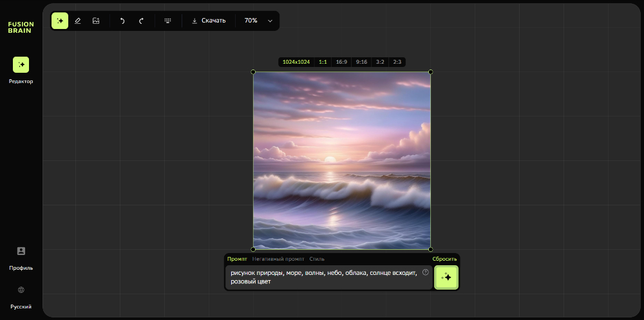Viewport: 644px width, 320px height.
Task: Choose the 9:16 aspect ratio
Action: [x=361, y=62]
